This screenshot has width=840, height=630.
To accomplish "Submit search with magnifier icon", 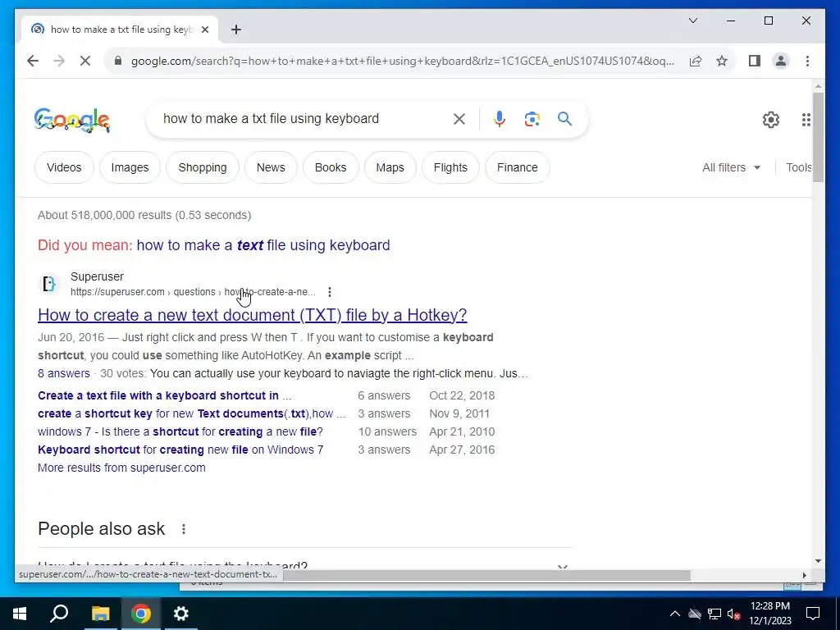I will coord(564,119).
